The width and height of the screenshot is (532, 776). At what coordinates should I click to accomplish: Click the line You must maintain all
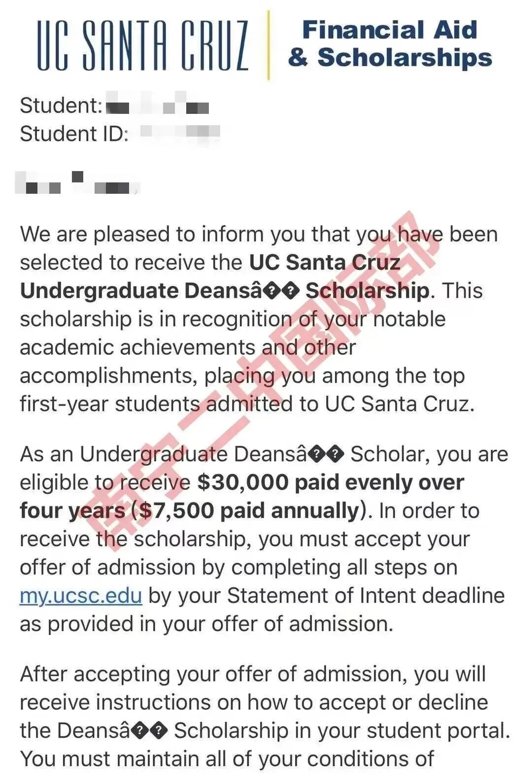227,759
